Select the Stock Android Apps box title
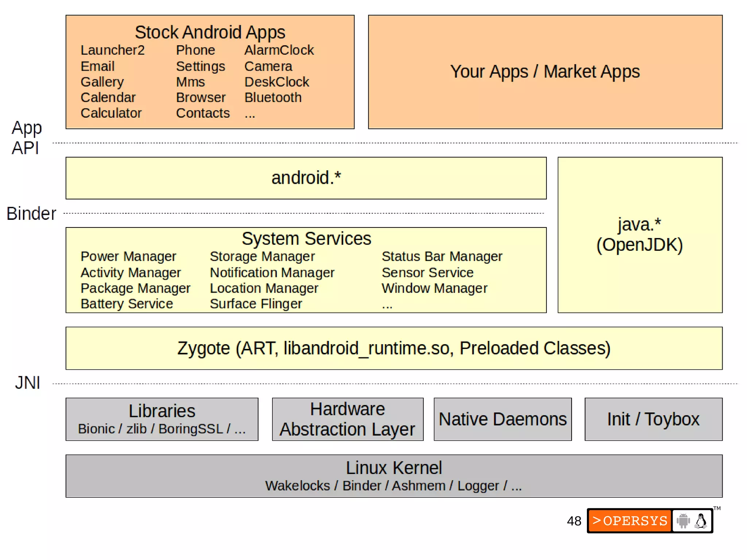The width and height of the screenshot is (747, 560). [210, 32]
